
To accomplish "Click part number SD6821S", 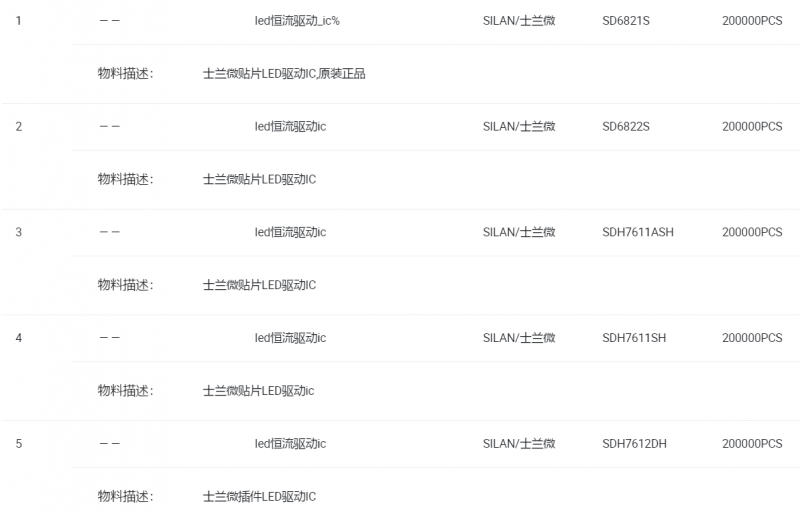I will (x=627, y=21).
